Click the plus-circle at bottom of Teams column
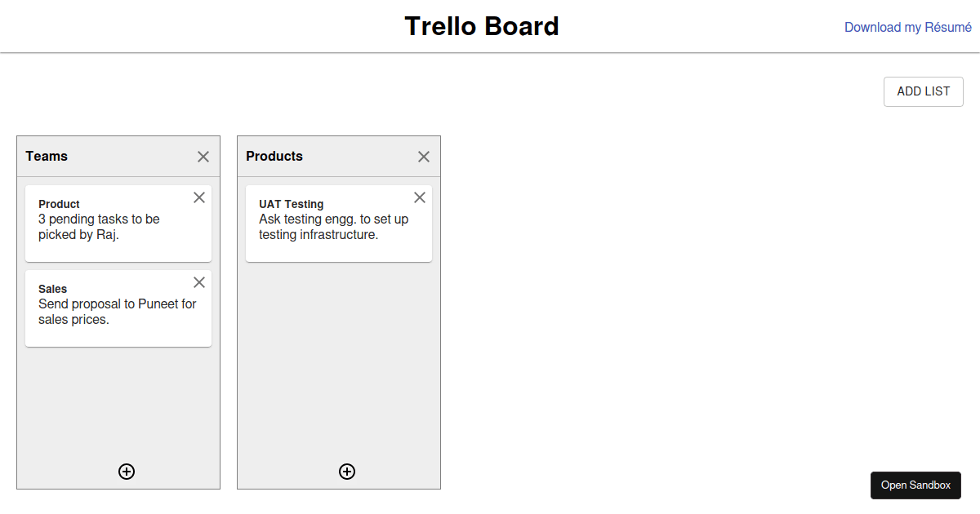 point(127,472)
